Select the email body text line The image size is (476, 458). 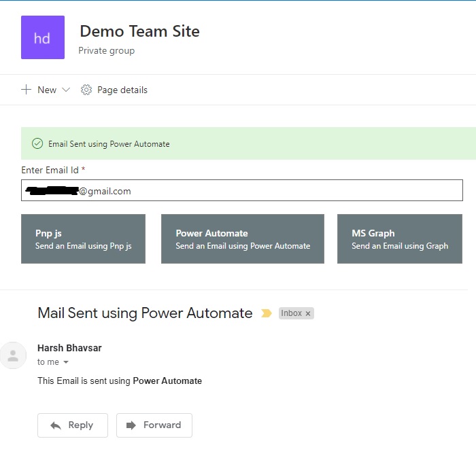pos(120,381)
